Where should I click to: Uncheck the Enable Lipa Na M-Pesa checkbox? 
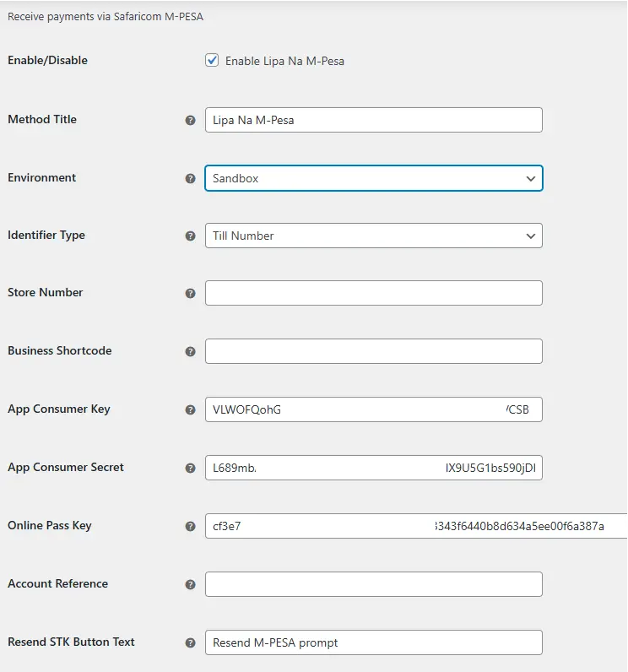(x=212, y=61)
